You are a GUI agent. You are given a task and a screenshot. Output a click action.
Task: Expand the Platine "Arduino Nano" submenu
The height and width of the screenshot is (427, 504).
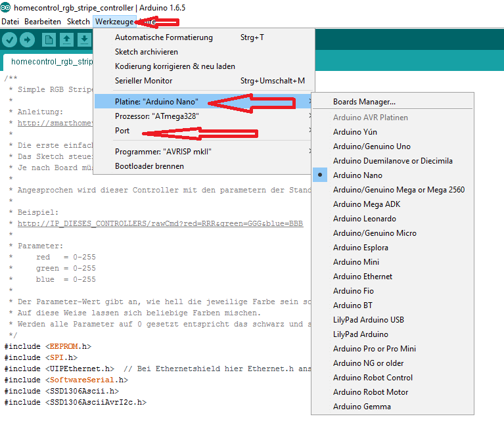tap(203, 102)
